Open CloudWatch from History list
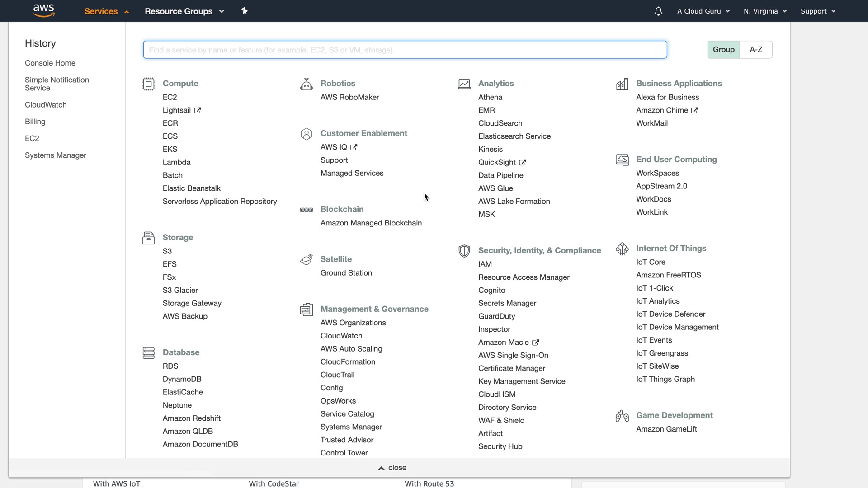Screen dimensions: 868x488 [x=46, y=105]
